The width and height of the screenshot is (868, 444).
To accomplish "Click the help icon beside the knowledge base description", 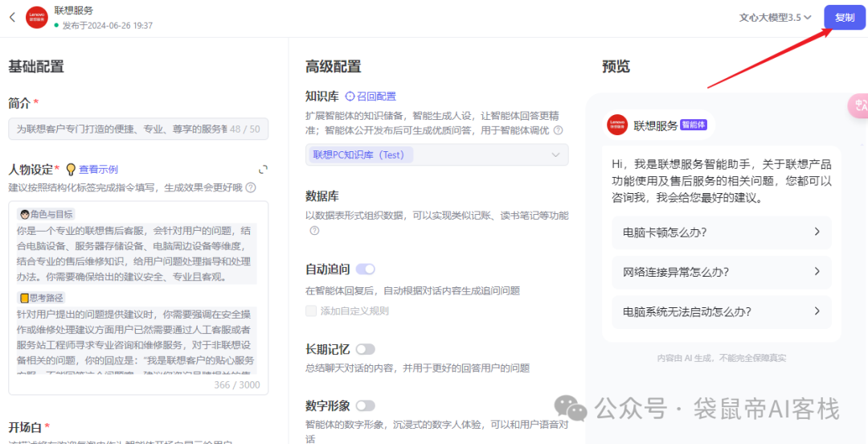I will (558, 131).
